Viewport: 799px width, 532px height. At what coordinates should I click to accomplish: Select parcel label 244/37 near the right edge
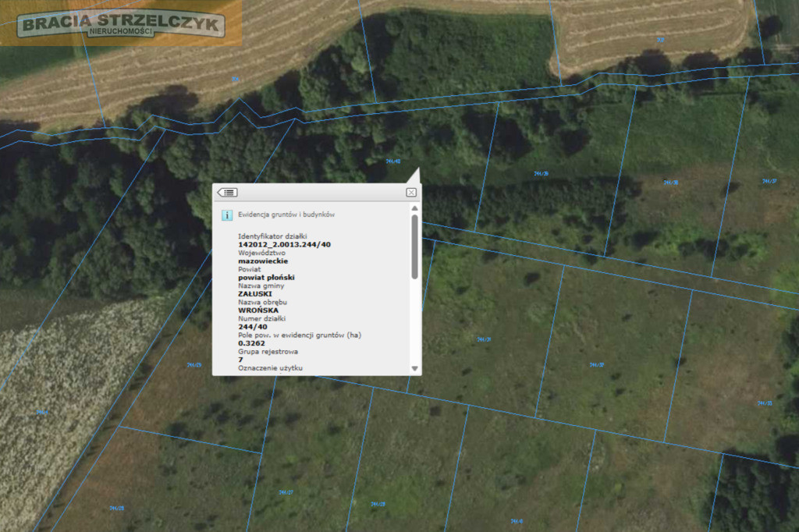click(769, 181)
